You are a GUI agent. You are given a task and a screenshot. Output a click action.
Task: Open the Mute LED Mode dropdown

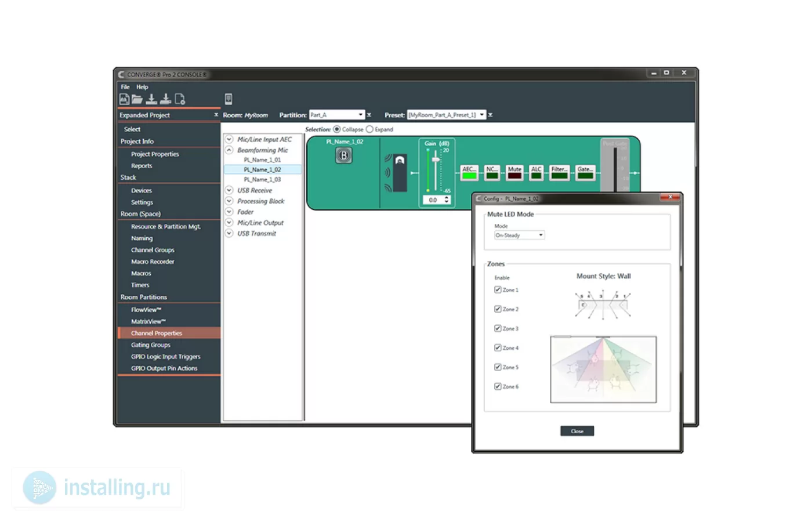(519, 235)
